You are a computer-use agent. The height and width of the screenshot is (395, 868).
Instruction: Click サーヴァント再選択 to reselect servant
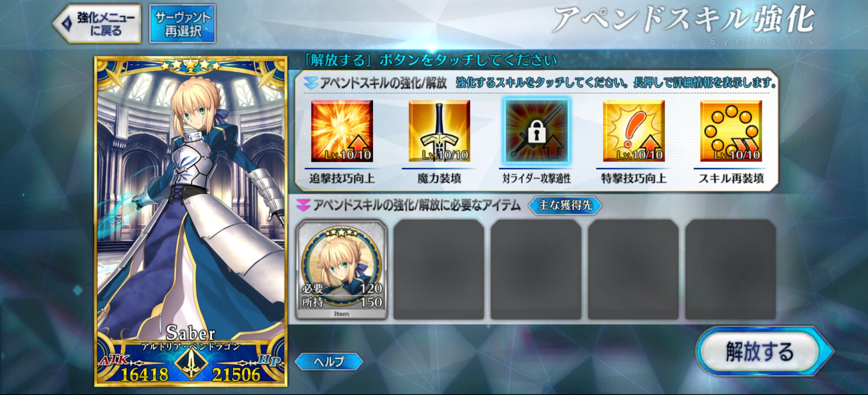(x=183, y=24)
